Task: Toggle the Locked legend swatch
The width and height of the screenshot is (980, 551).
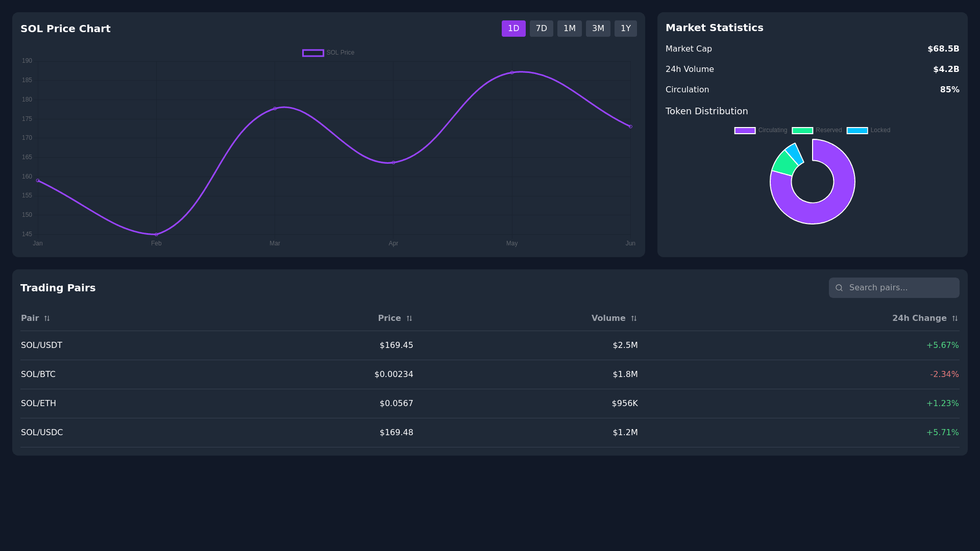Action: coord(857,131)
